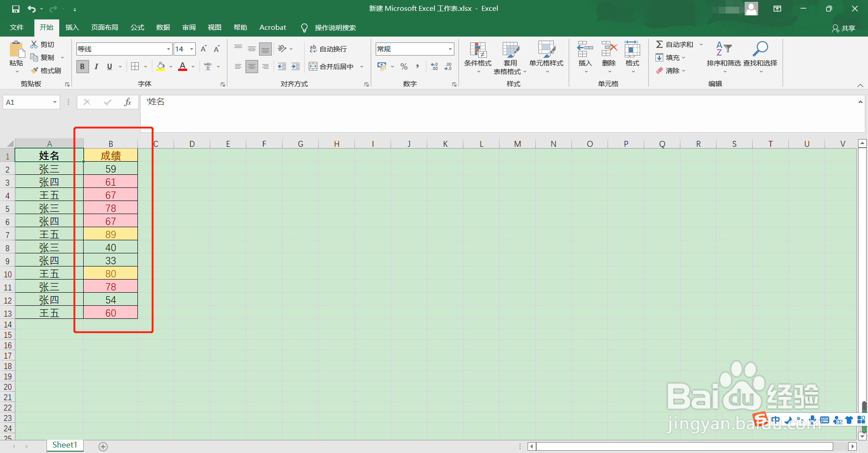Toggle bottom vertical alignment
This screenshot has width=868, height=453.
[x=265, y=49]
